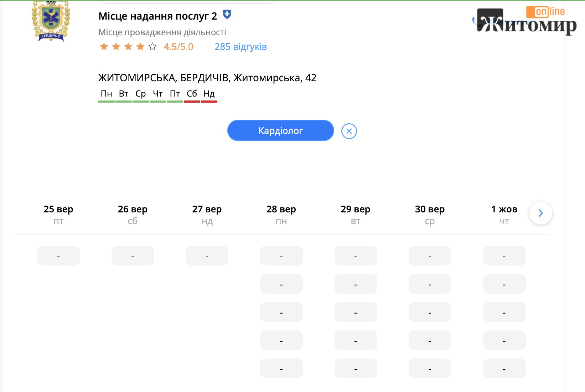This screenshot has width=585, height=392.
Task: Show next dates with the right chevron arrow
Action: click(x=541, y=213)
